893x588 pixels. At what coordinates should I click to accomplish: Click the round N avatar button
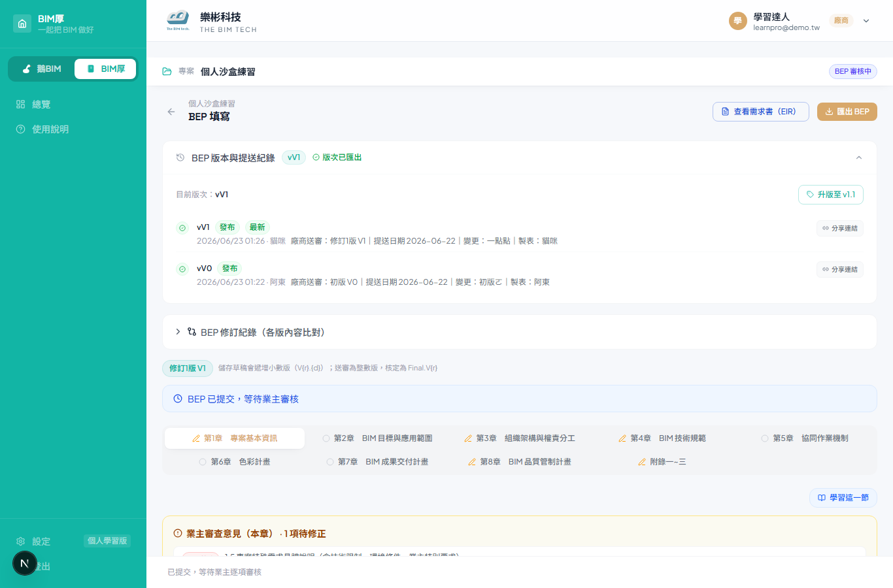pos(25,563)
